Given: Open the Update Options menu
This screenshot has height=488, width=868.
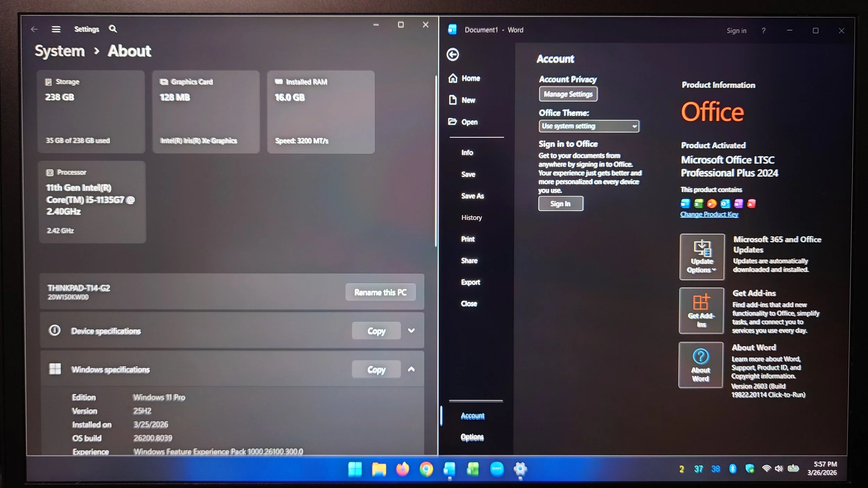Looking at the screenshot, I should [x=702, y=257].
